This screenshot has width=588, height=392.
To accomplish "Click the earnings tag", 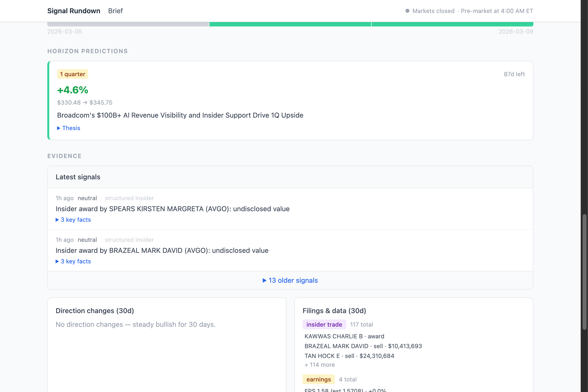I will [x=318, y=379].
